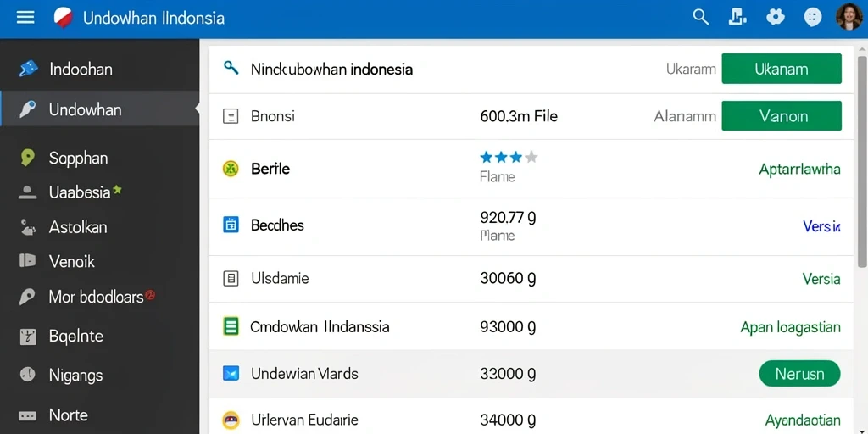
Task: Click the Nigangs sidebar label
Action: (x=75, y=376)
